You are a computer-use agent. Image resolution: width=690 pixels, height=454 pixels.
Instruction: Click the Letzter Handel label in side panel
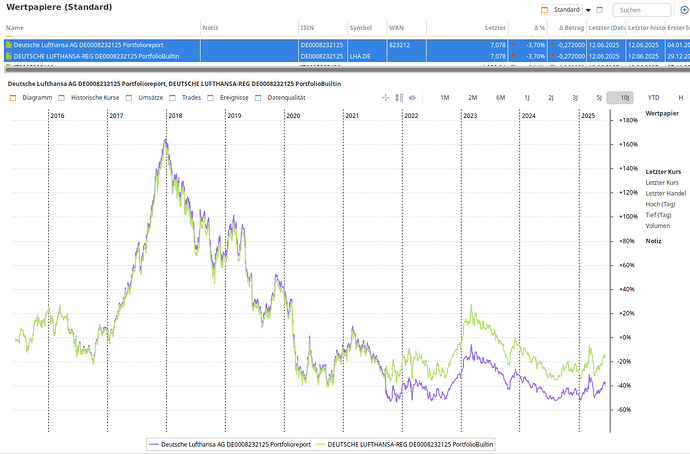[666, 194]
